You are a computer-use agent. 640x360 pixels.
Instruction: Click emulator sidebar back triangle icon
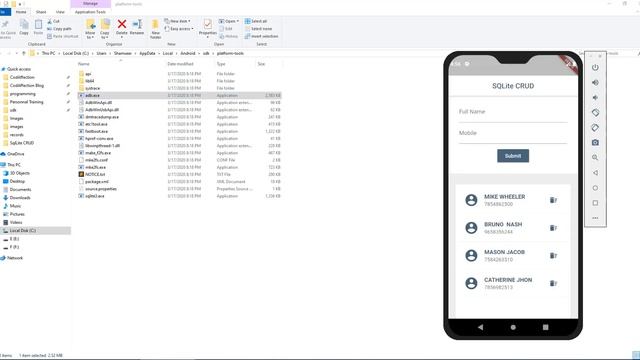click(x=595, y=173)
